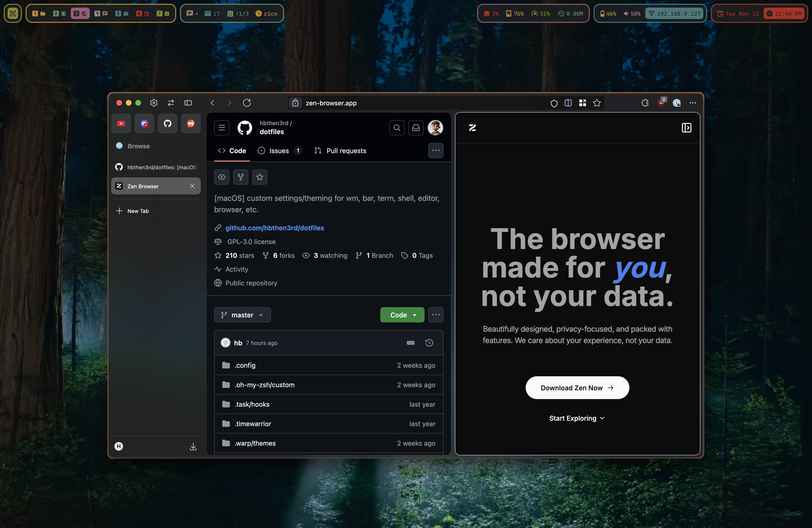Expand more repository tabs ellipsis

pos(436,151)
